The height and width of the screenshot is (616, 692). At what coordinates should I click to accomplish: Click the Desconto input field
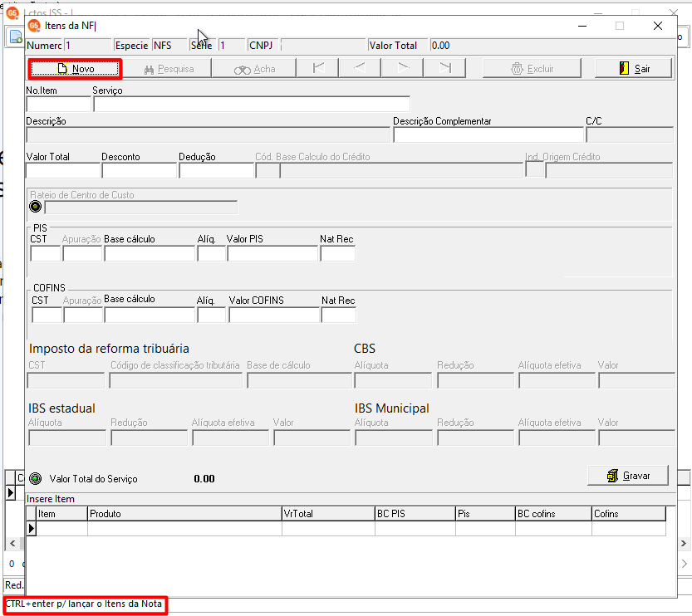pyautogui.click(x=139, y=171)
